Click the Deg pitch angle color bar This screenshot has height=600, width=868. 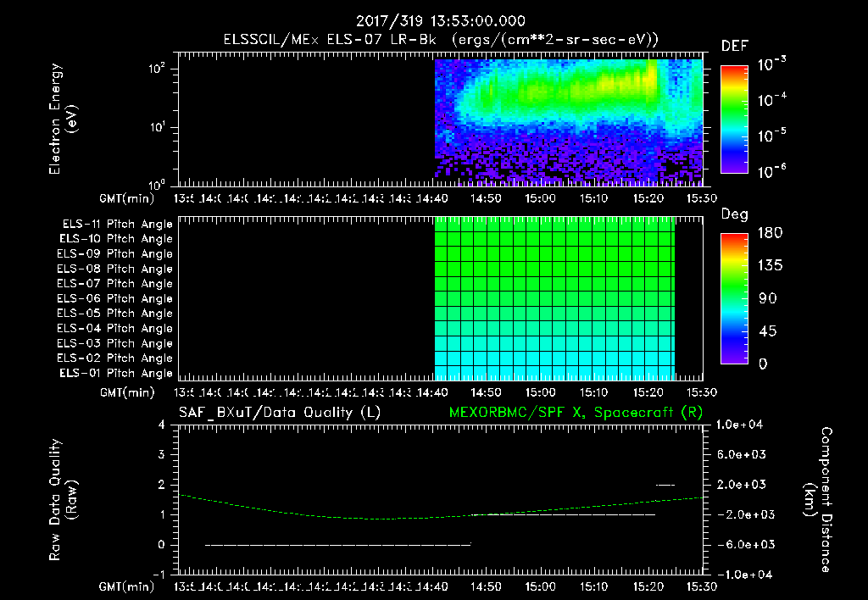pyautogui.click(x=734, y=299)
